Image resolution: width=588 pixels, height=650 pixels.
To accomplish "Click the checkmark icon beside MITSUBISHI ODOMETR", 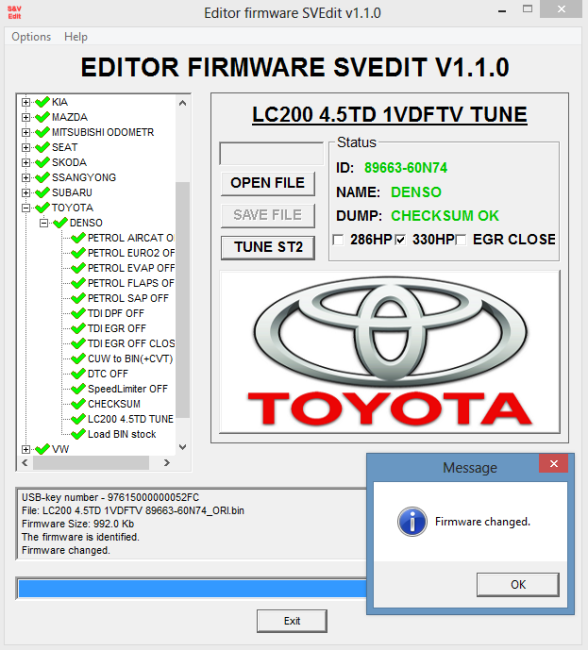I will (x=42, y=132).
